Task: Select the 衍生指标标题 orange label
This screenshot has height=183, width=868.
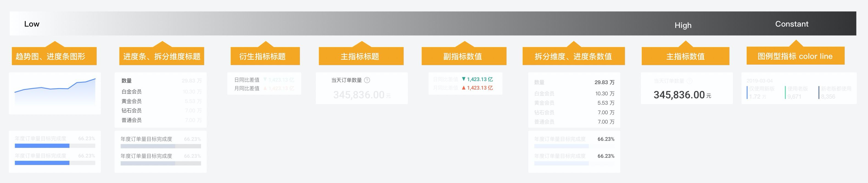Action: point(265,56)
